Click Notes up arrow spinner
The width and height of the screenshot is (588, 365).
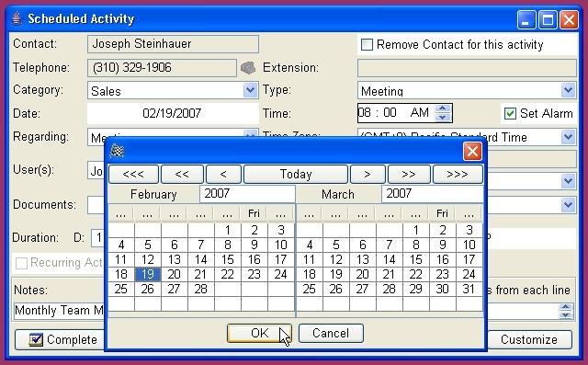tap(566, 307)
